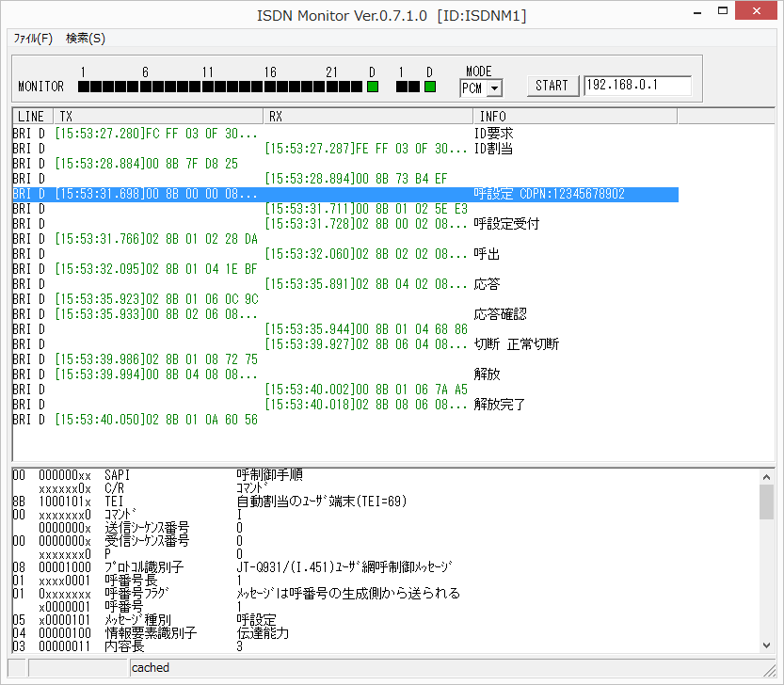Open the MODE dropdown showing PCM
Viewport: 784px width, 685px height.
(481, 88)
